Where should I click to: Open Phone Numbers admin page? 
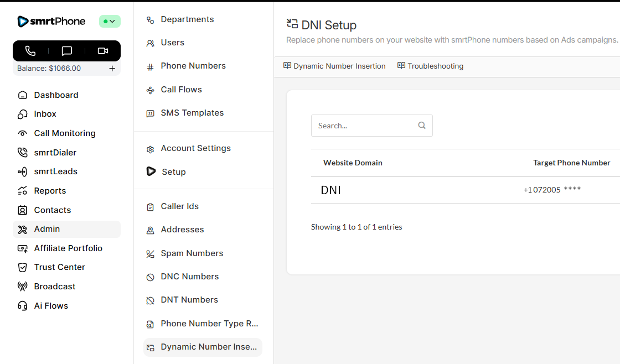193,66
